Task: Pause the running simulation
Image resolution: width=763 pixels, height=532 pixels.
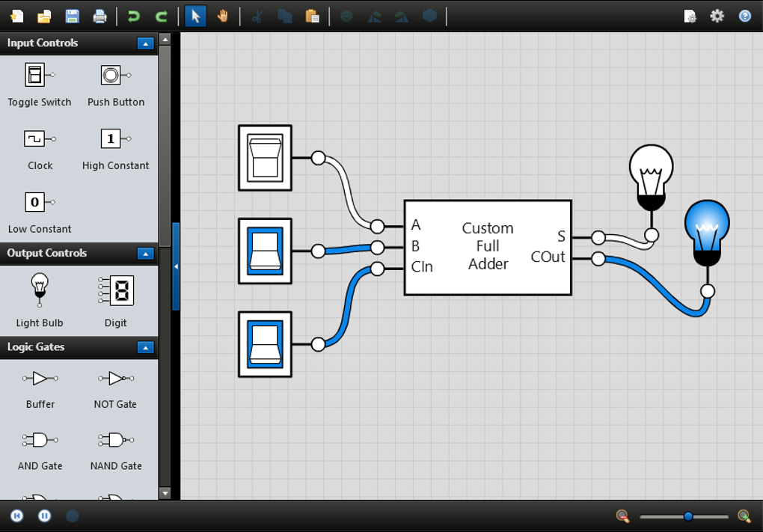Action: 44,516
